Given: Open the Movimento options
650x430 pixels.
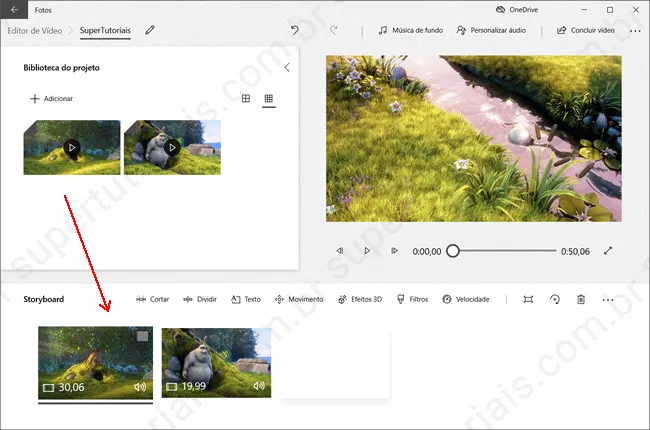Looking at the screenshot, I should click(x=299, y=299).
